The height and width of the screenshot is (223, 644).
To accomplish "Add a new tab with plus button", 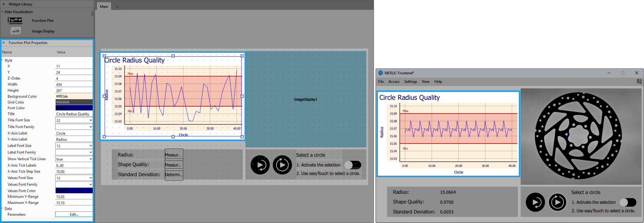I will click(x=118, y=7).
